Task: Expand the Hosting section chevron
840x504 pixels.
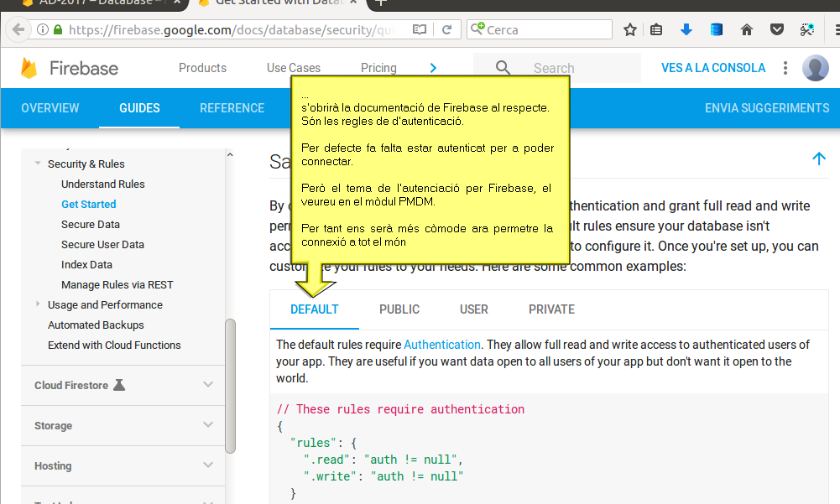Action: pos(208,465)
